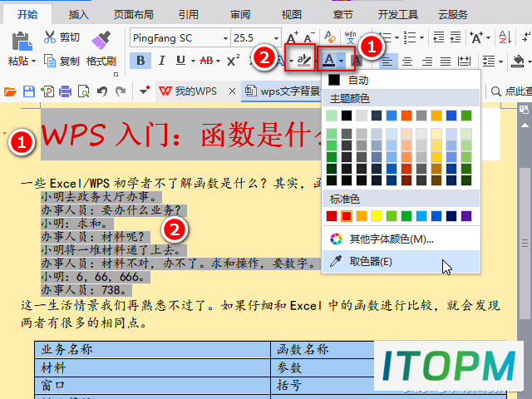Open the strikethrough dropdown arrow

[218, 61]
